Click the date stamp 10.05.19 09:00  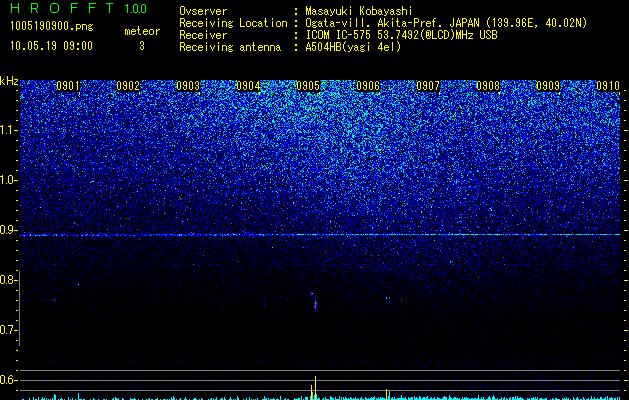click(x=51, y=46)
